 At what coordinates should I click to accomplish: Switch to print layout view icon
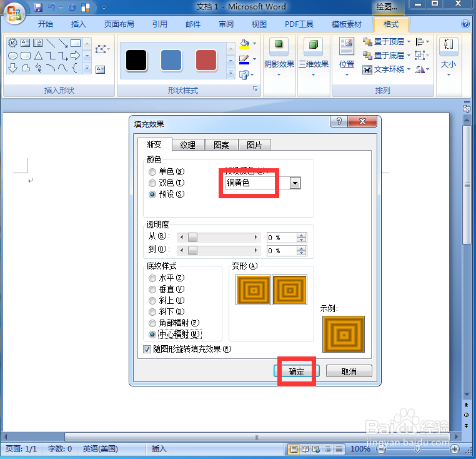[x=294, y=449]
